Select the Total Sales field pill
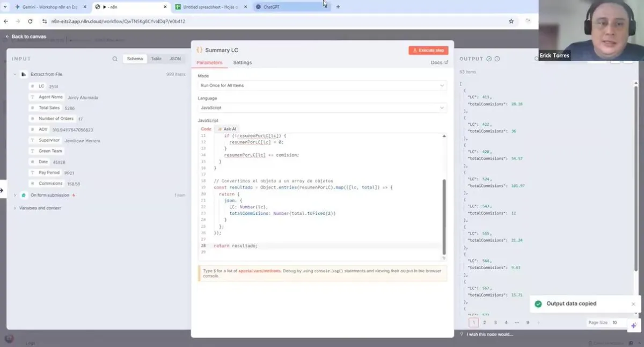The width and height of the screenshot is (644, 347). tap(46, 108)
